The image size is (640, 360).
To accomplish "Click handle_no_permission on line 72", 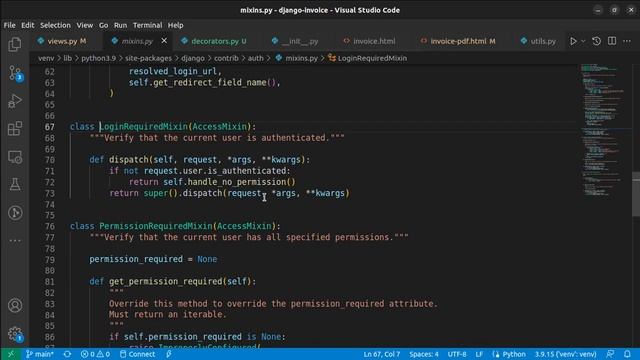I will tap(237, 182).
